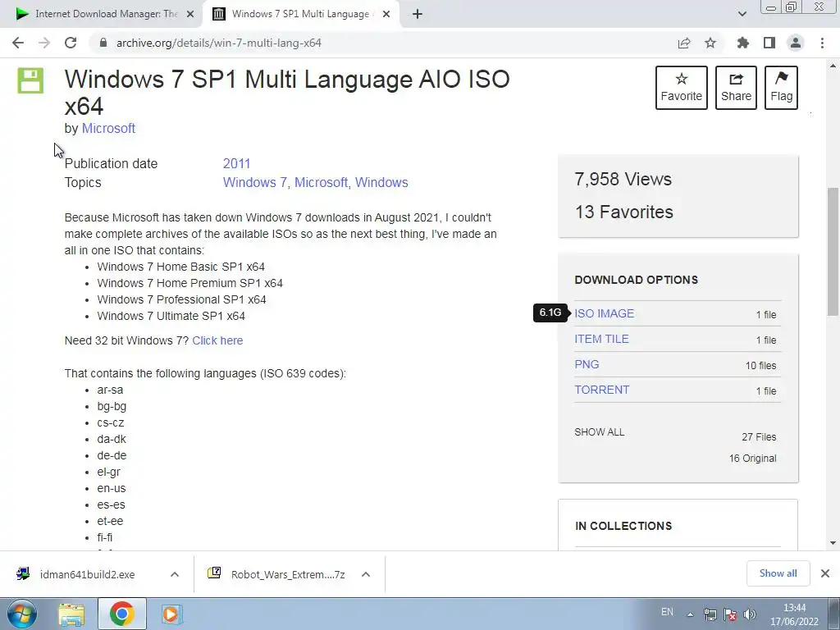
Task: Open Action Center flag icon
Action: (x=729, y=614)
